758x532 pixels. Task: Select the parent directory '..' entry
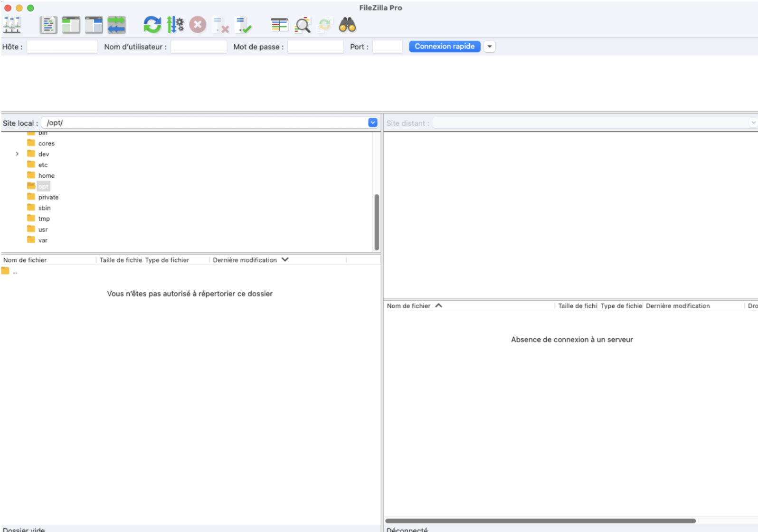pyautogui.click(x=10, y=271)
